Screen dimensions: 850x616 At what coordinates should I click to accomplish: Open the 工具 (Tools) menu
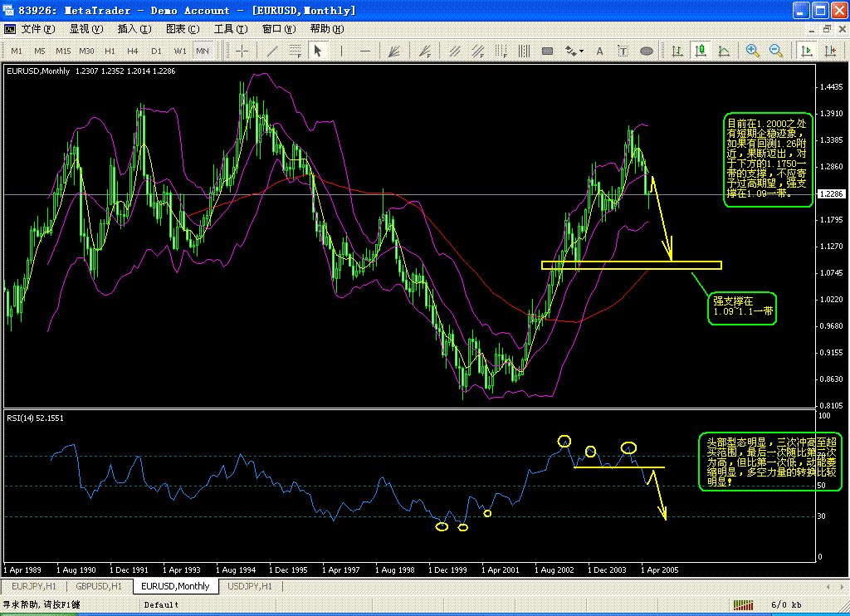click(x=231, y=29)
